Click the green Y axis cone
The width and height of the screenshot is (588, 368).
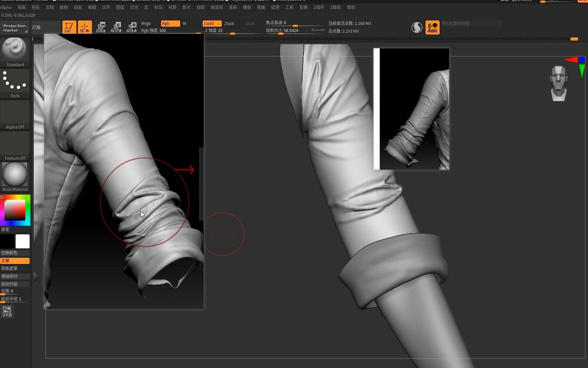click(x=582, y=71)
